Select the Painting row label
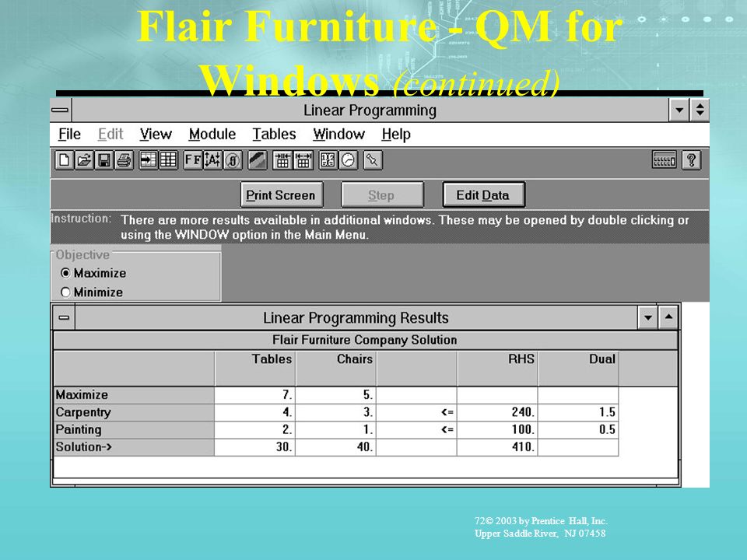This screenshot has width=747, height=560. pos(134,429)
